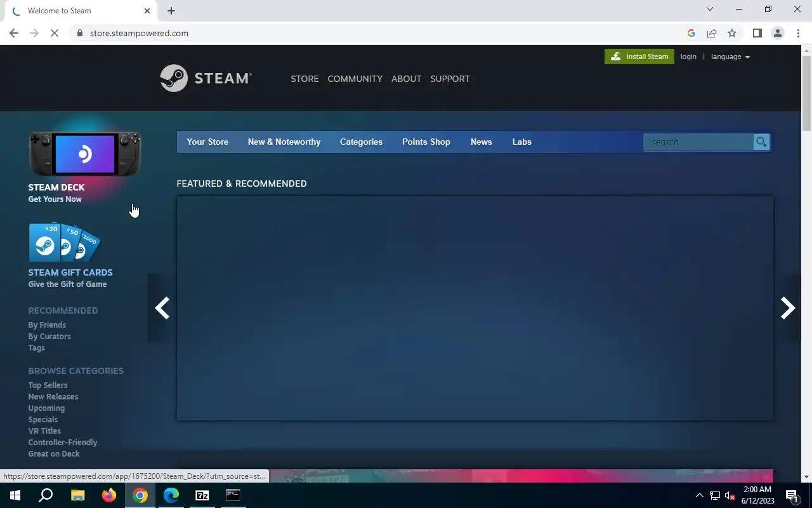Close the Welcome to Steam tab
812x508 pixels.
pos(147,11)
